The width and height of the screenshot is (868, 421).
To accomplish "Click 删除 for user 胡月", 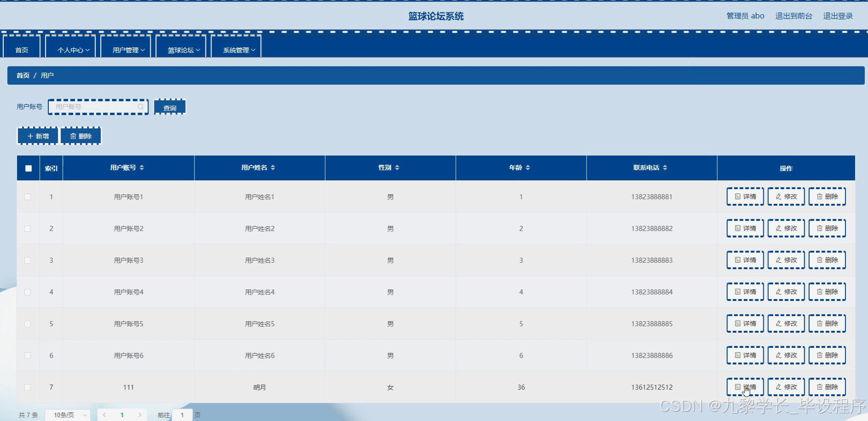I will [x=827, y=387].
